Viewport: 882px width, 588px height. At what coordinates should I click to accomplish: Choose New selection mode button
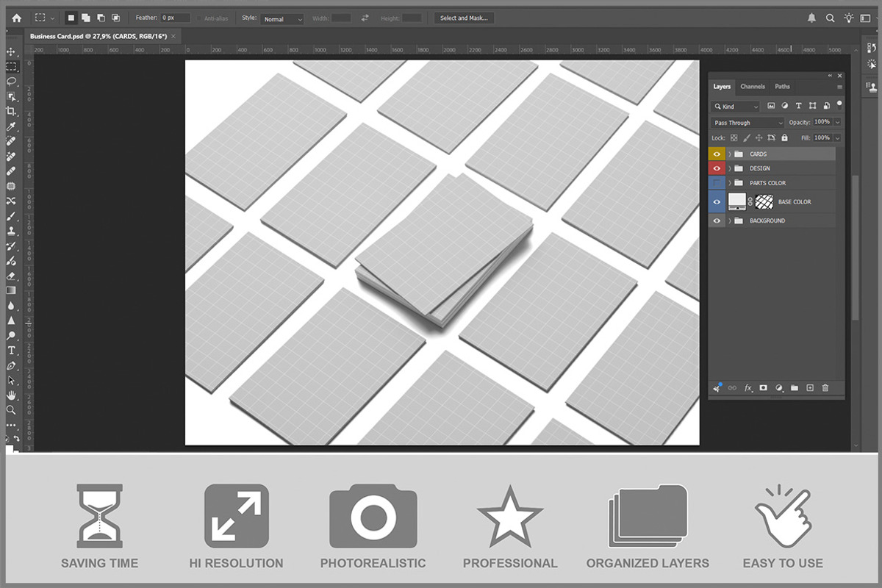click(x=71, y=18)
